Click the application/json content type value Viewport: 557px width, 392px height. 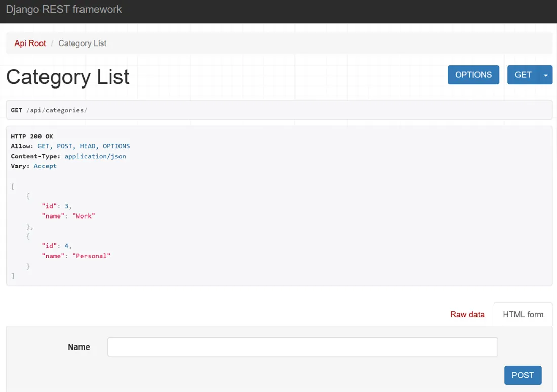(95, 156)
